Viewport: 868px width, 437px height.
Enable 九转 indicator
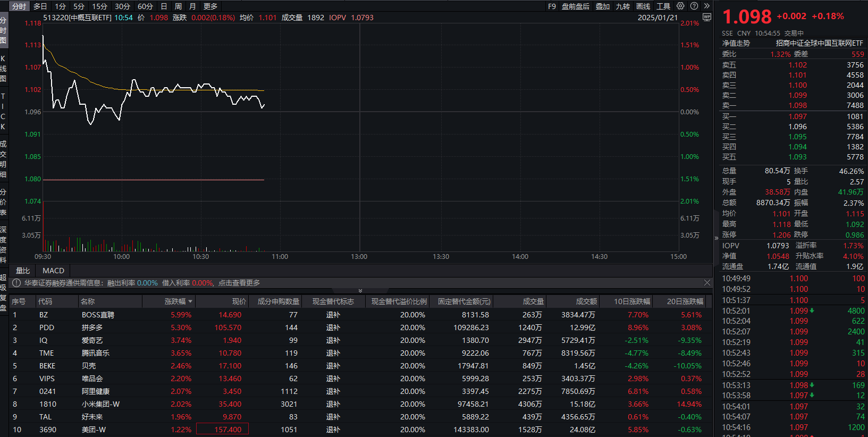pyautogui.click(x=623, y=6)
